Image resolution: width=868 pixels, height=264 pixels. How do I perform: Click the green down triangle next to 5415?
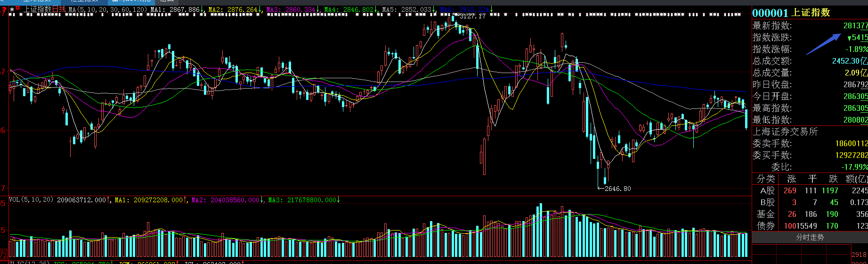click(x=849, y=38)
